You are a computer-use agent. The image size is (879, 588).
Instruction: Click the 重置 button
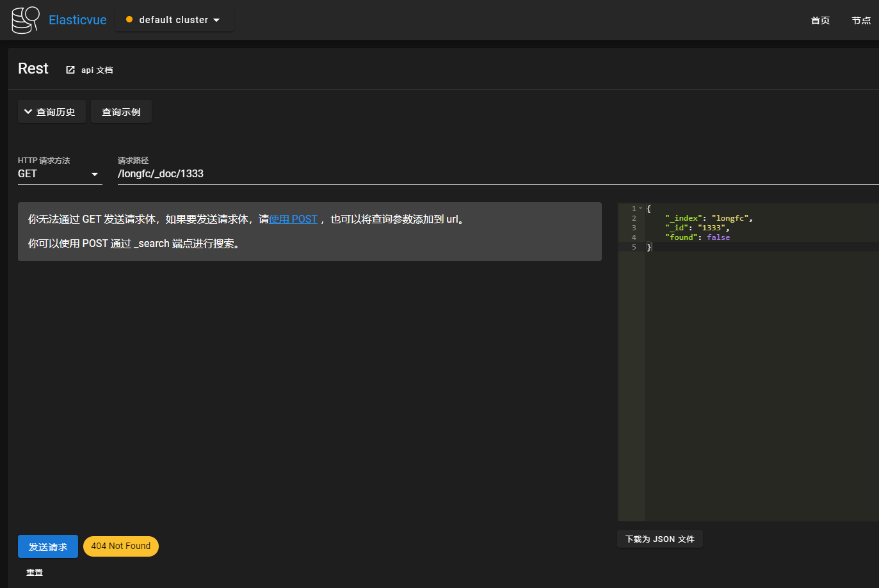tap(35, 573)
